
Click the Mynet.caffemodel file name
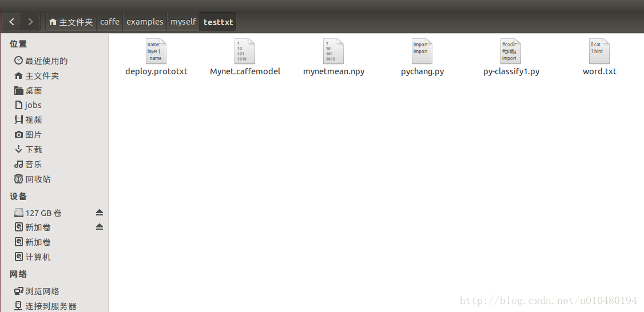tap(245, 71)
